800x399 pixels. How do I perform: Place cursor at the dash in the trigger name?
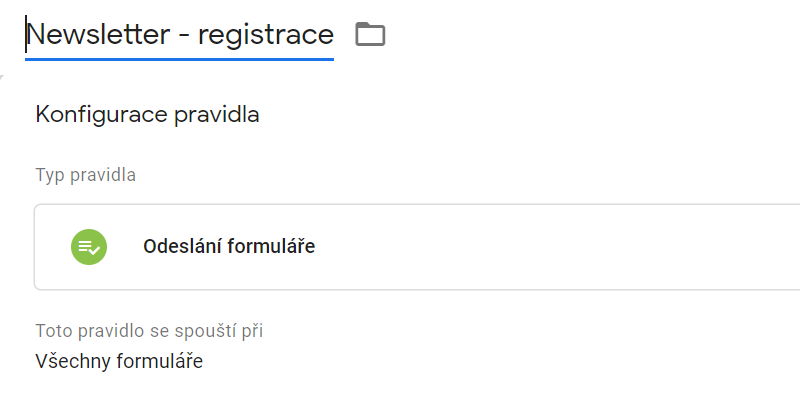[184, 37]
